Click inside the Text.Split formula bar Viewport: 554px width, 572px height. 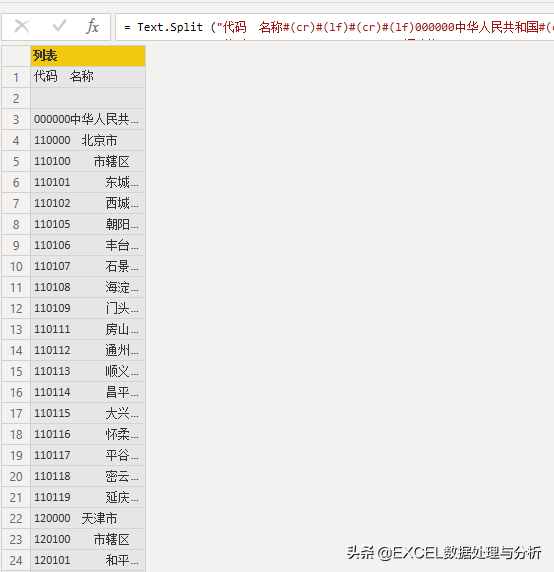(x=334, y=27)
